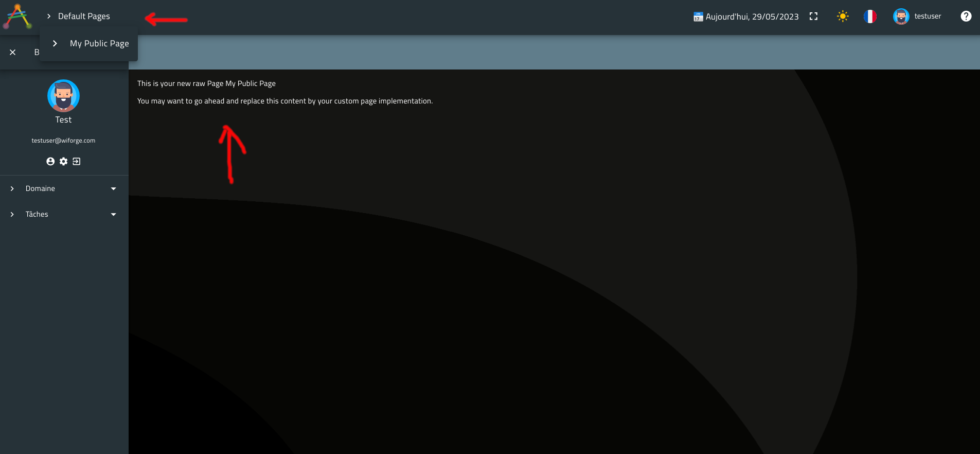Click chevron left of Domaine
Viewport: 980px width, 454px height.
pyautogui.click(x=12, y=189)
